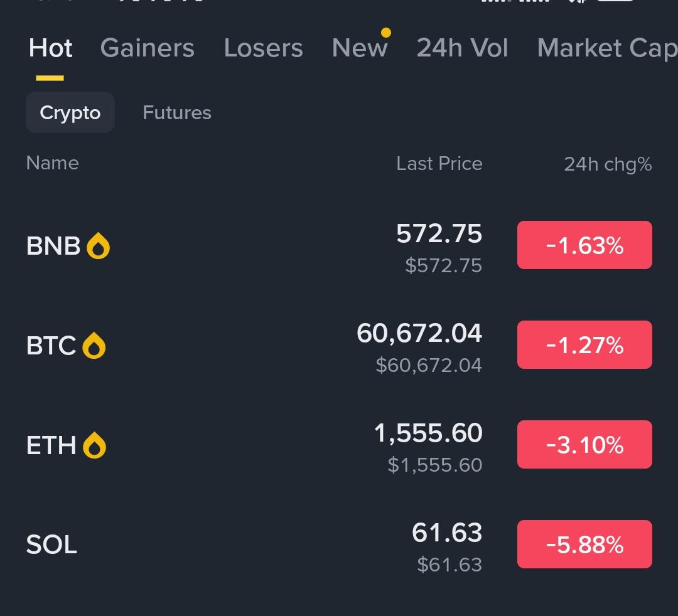Tap the SOL -5.88% change badge
The image size is (678, 616).
point(584,544)
